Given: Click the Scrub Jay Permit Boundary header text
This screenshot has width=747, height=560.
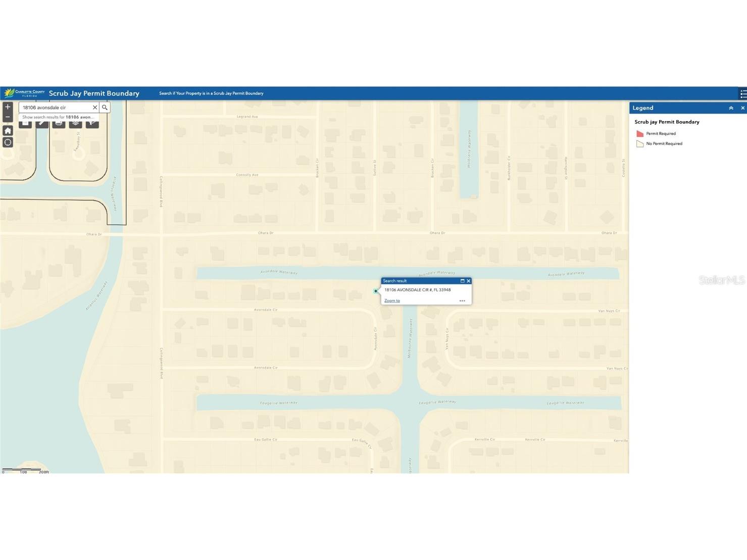Looking at the screenshot, I should pos(94,93).
